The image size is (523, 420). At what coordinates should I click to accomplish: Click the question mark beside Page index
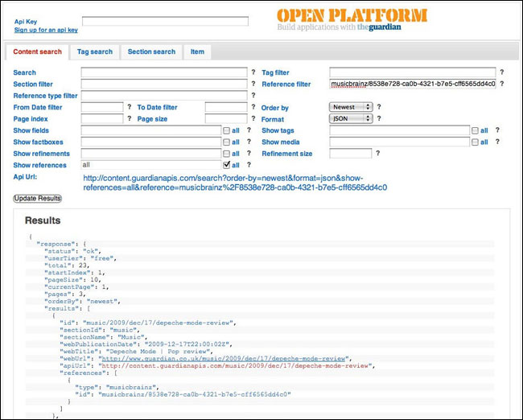tap(130, 118)
